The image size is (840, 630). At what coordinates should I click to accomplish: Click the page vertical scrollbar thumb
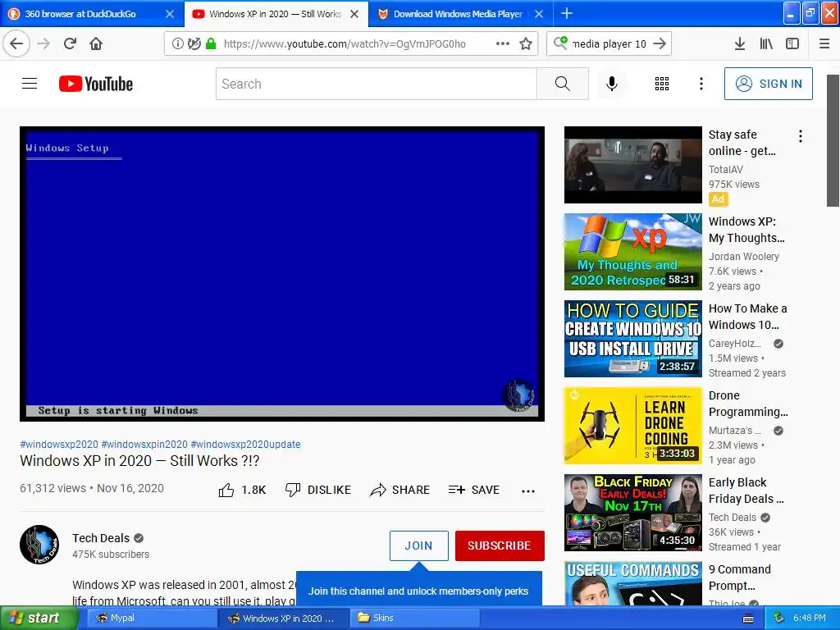pos(833,140)
